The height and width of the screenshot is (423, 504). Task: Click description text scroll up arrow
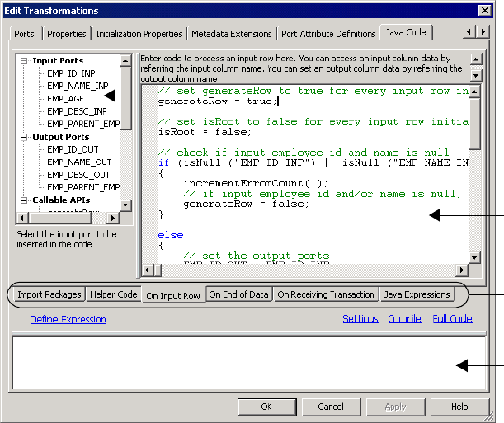(x=476, y=59)
